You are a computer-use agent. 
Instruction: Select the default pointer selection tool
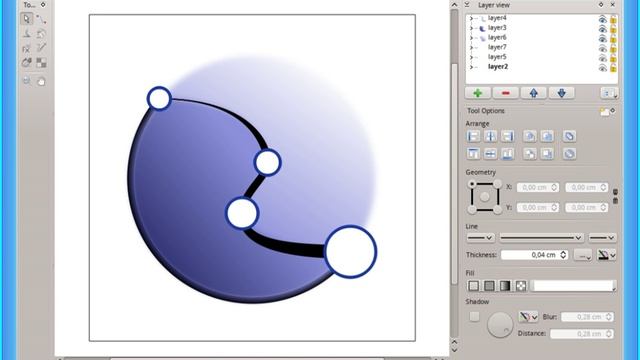coord(27,19)
